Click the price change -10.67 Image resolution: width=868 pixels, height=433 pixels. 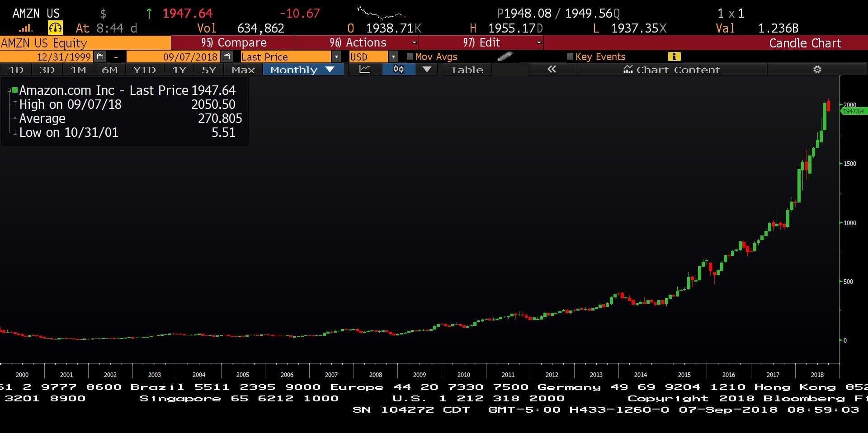pos(300,14)
